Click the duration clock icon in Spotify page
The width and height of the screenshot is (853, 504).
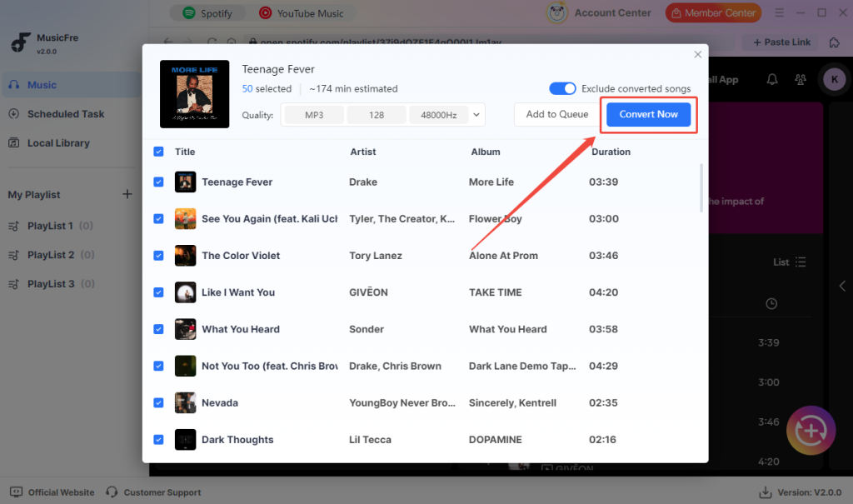(771, 304)
